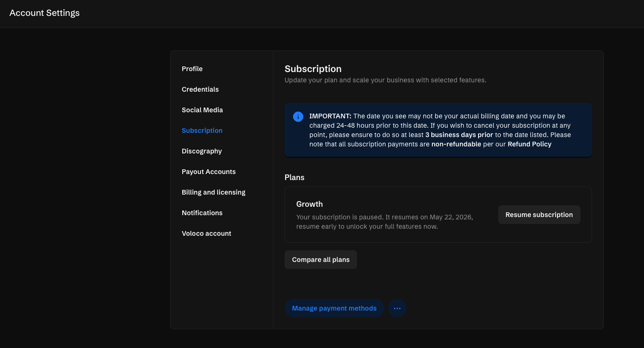644x348 pixels.
Task: Open Billing and licensing
Action: pos(213,192)
